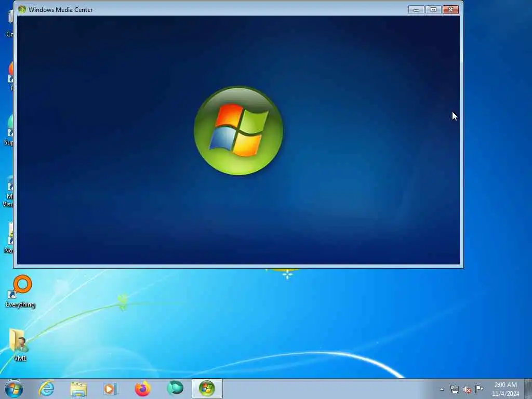The width and height of the screenshot is (532, 399).
Task: Close the Windows Media Center window
Action: [451, 9]
